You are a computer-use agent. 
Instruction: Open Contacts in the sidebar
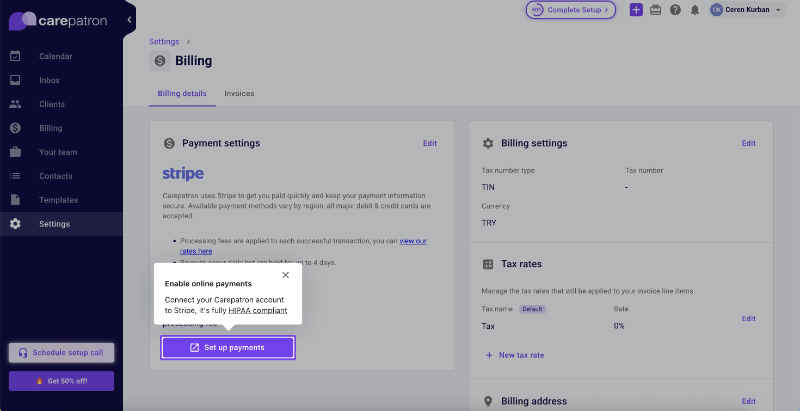pos(61,176)
